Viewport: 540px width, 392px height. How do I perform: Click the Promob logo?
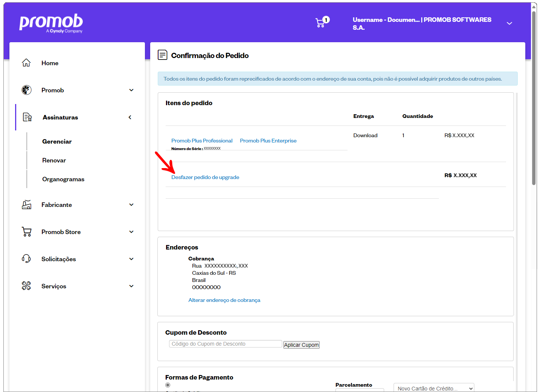[51, 23]
